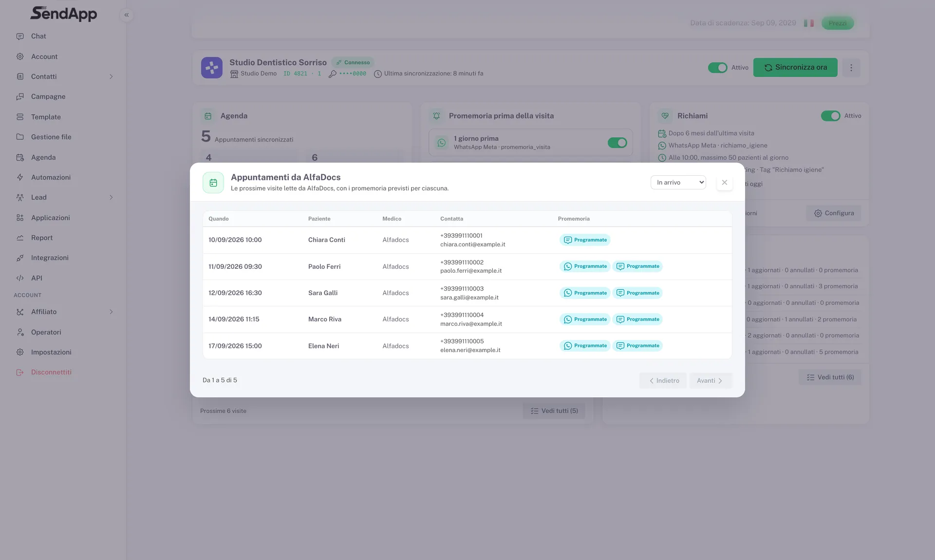Click the Quando column header

pos(219,219)
